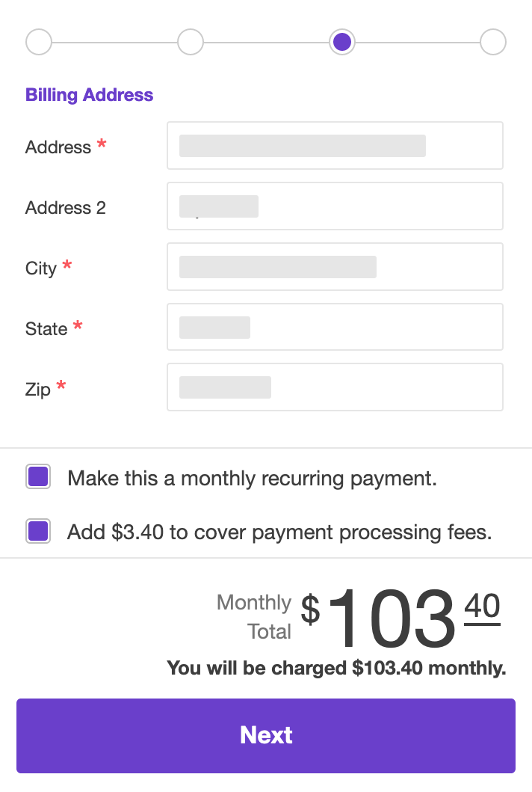Click inside the City input field
The width and height of the screenshot is (532, 792).
[335, 266]
